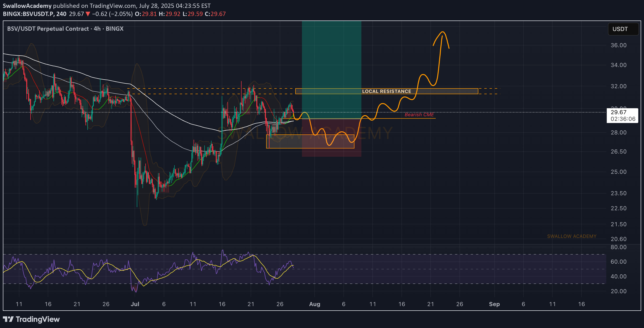Click the open value O:29.81
The height and width of the screenshot is (328, 644).
146,14
